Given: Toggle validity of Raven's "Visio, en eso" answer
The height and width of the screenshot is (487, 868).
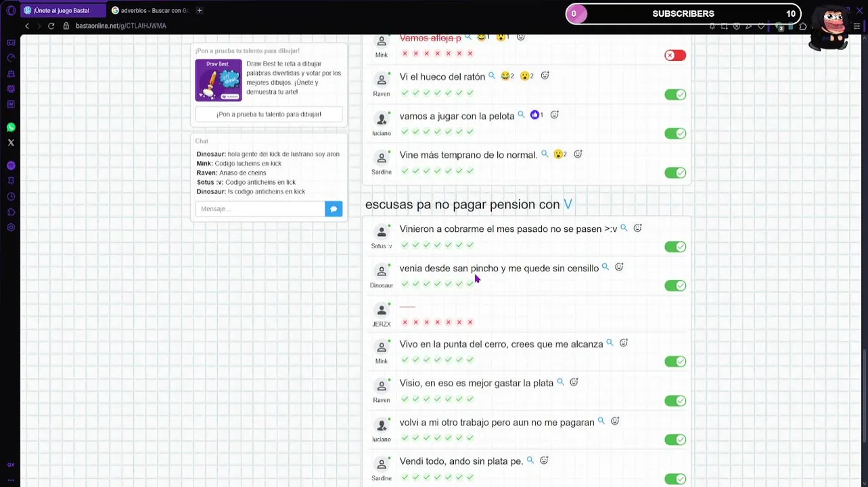Looking at the screenshot, I should (x=675, y=400).
